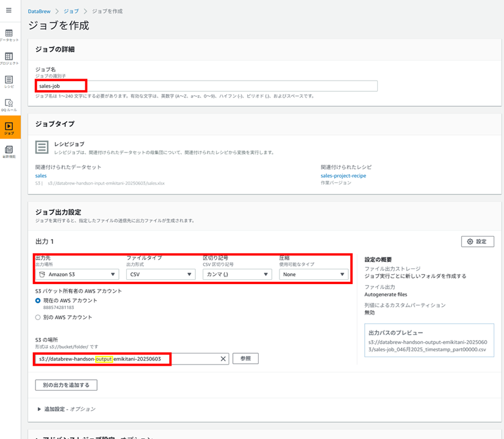Select the Jobs sidebar icon
504x439 pixels.
(9, 127)
